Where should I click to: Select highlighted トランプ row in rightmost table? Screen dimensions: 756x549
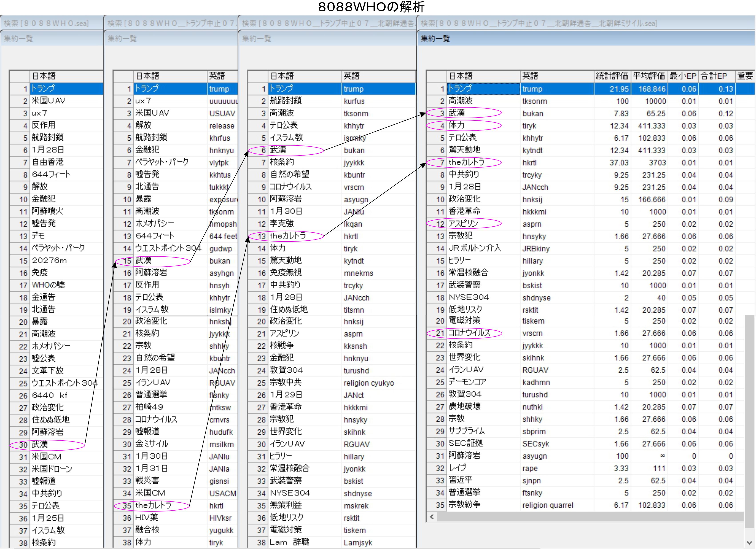[x=460, y=89]
